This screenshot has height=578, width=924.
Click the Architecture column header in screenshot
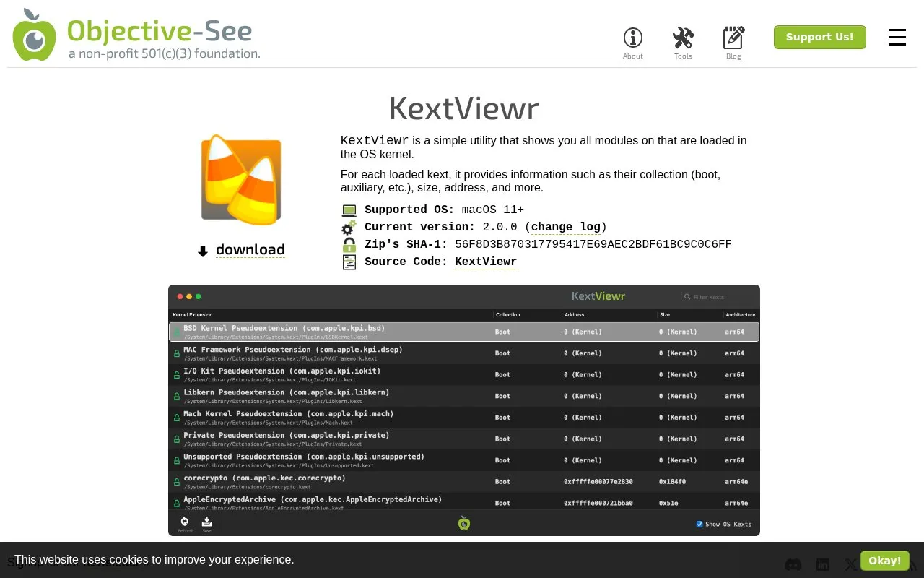741,315
